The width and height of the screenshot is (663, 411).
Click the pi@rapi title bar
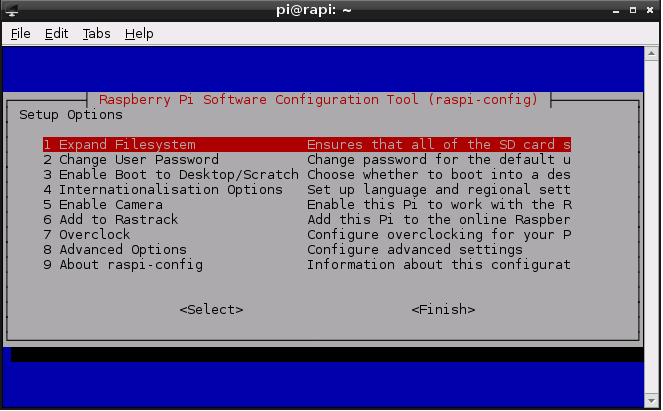330,10
